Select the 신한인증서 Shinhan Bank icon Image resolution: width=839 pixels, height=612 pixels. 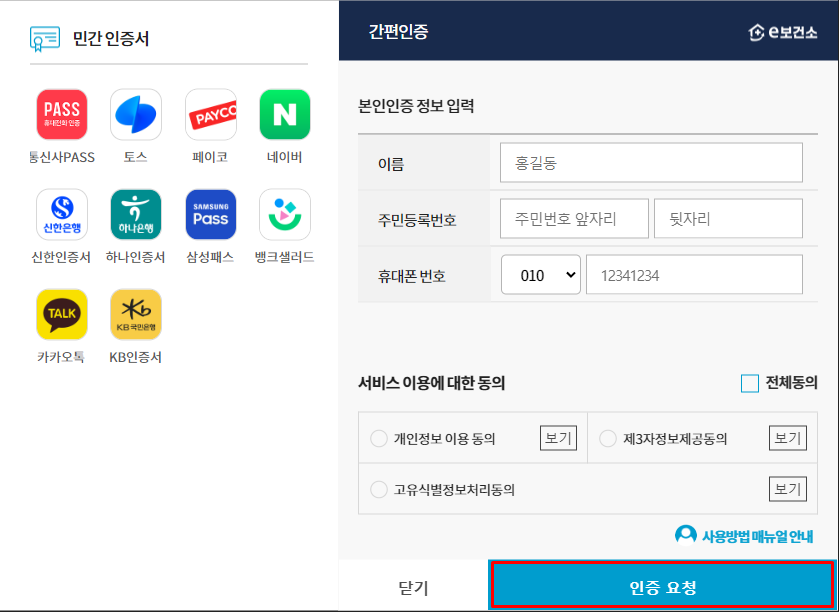point(62,215)
